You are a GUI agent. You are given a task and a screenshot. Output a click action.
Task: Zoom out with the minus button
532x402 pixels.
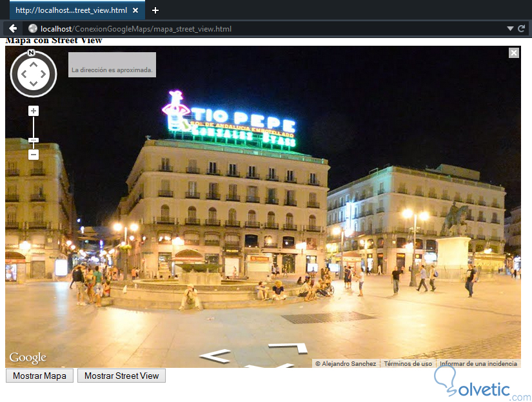(x=34, y=155)
